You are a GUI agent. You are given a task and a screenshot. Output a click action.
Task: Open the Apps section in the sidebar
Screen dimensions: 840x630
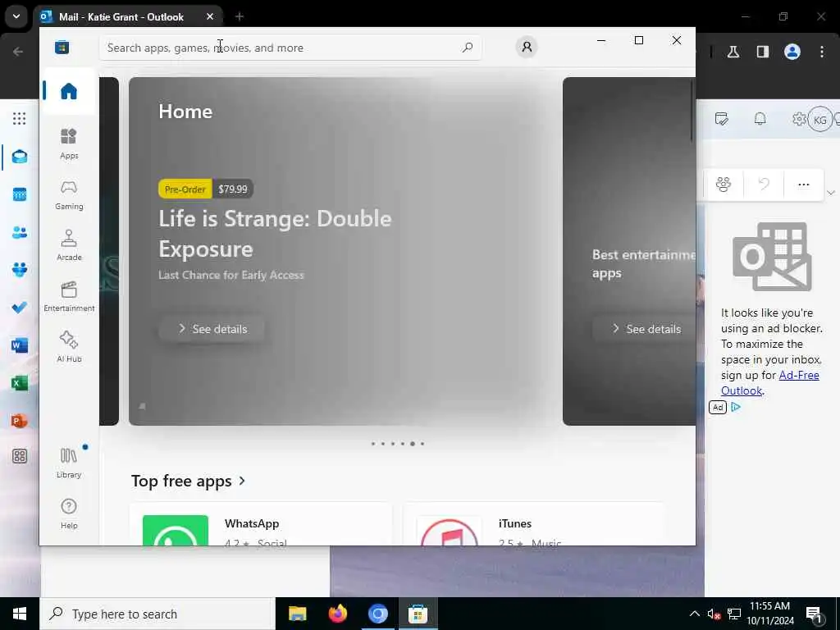coord(69,144)
